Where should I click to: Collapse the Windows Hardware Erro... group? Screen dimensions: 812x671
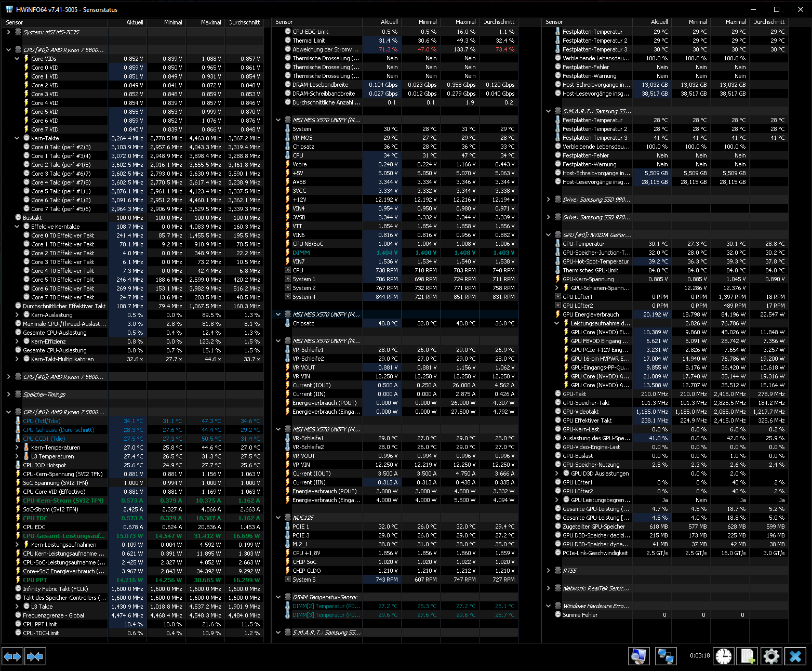[x=549, y=606]
